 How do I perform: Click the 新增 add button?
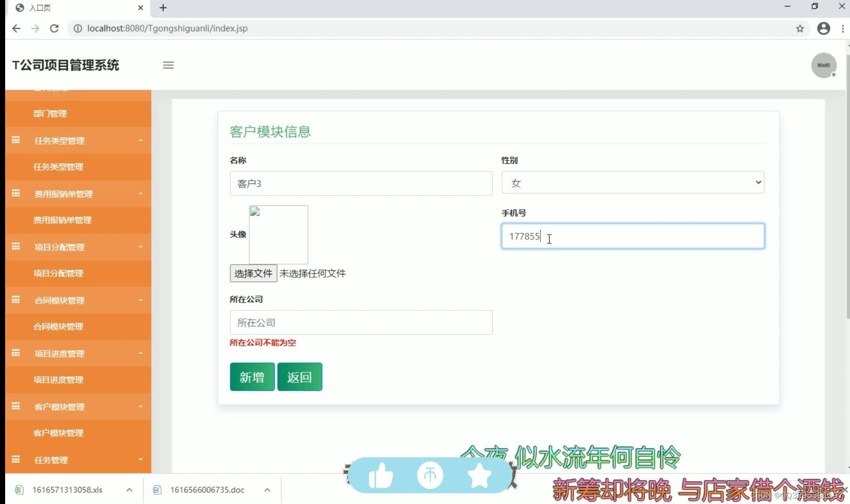(x=252, y=377)
